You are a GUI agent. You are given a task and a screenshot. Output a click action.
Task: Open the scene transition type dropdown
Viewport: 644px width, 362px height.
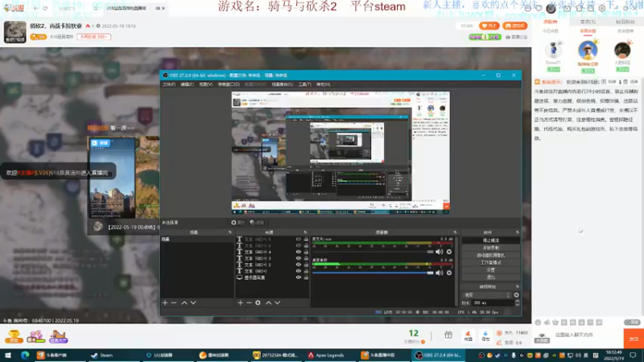pyautogui.click(x=487, y=295)
